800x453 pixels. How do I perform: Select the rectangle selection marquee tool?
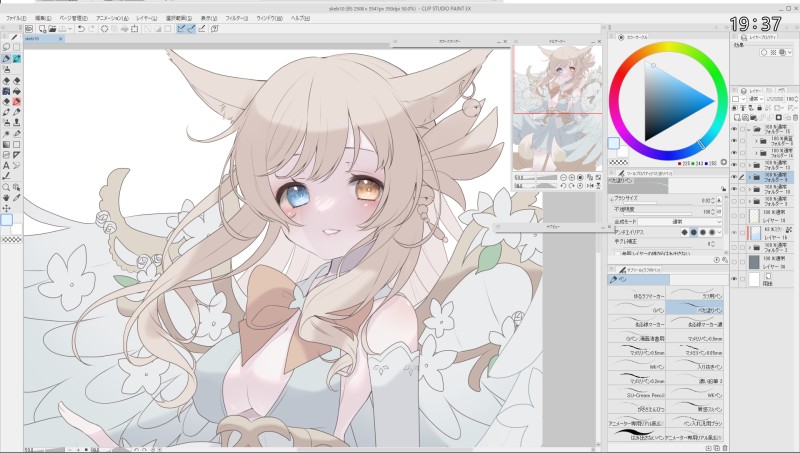(x=16, y=47)
